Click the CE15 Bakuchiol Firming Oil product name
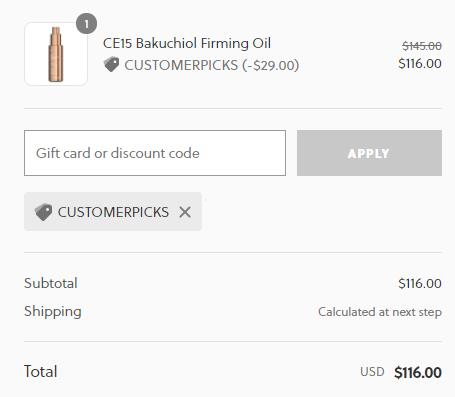 point(187,43)
